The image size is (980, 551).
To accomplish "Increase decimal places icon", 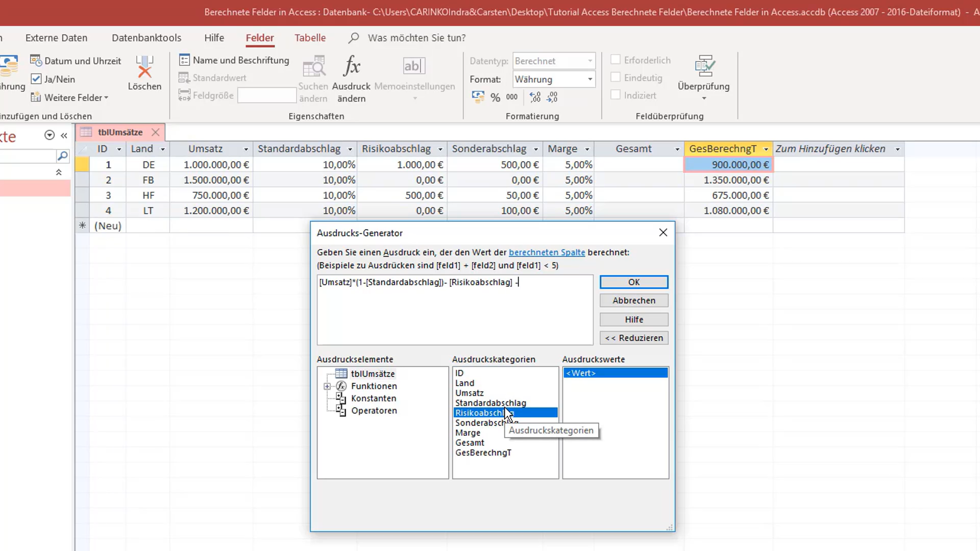I will point(535,97).
